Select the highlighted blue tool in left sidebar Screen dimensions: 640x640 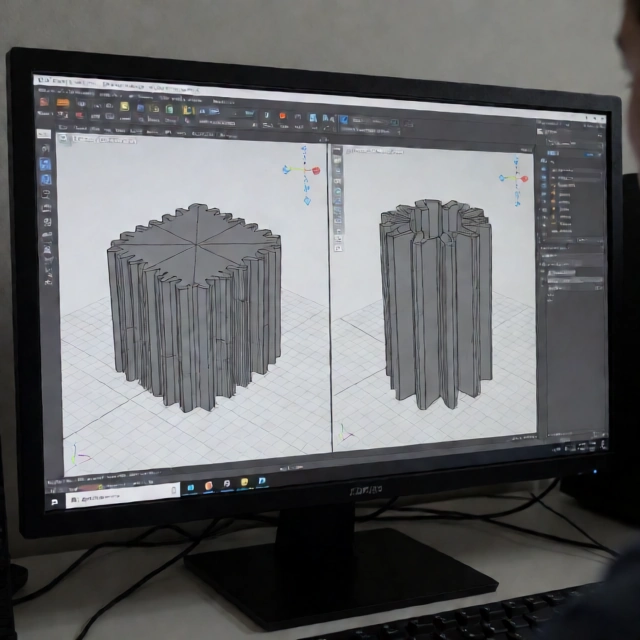pos(45,164)
